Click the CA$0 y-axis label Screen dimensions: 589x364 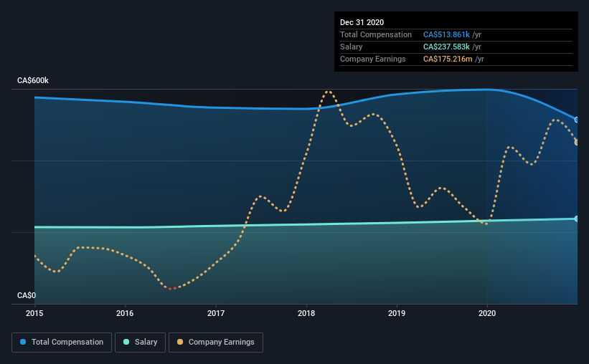click(27, 296)
